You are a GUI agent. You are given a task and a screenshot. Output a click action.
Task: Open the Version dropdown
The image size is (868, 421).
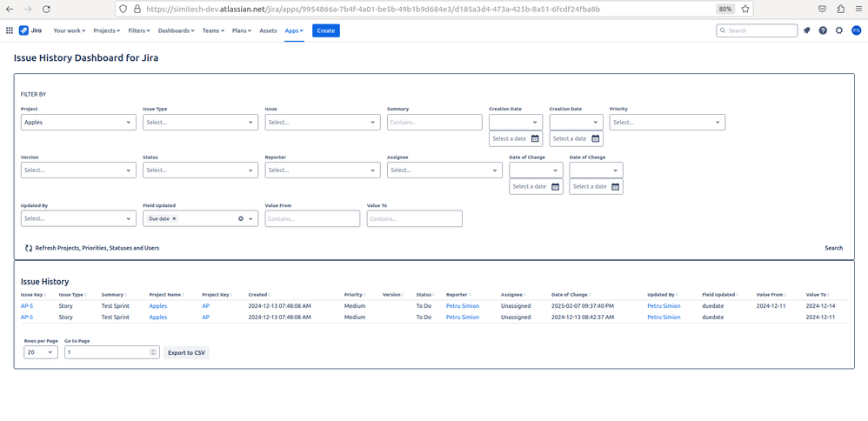pos(78,170)
